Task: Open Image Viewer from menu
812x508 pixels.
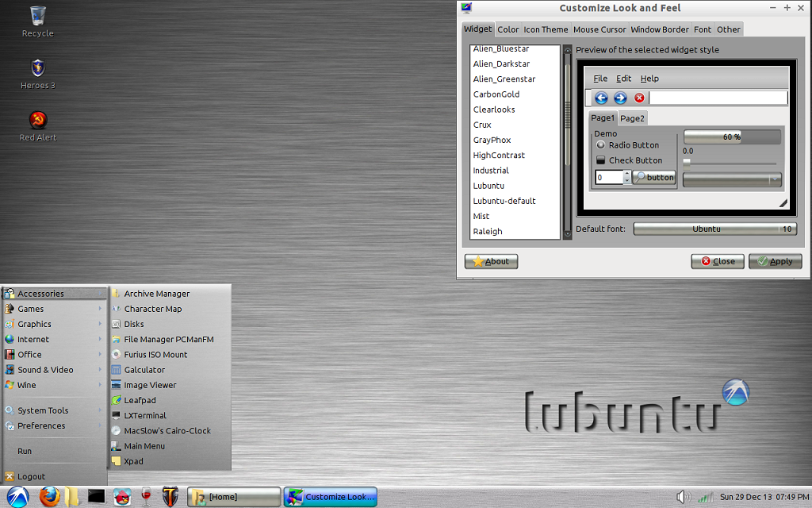Action: click(170, 385)
